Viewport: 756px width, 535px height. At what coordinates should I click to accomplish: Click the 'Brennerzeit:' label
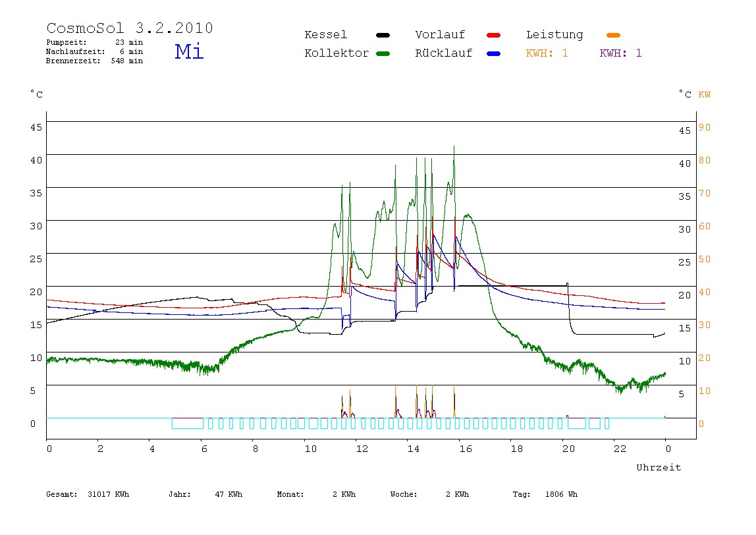(x=73, y=61)
